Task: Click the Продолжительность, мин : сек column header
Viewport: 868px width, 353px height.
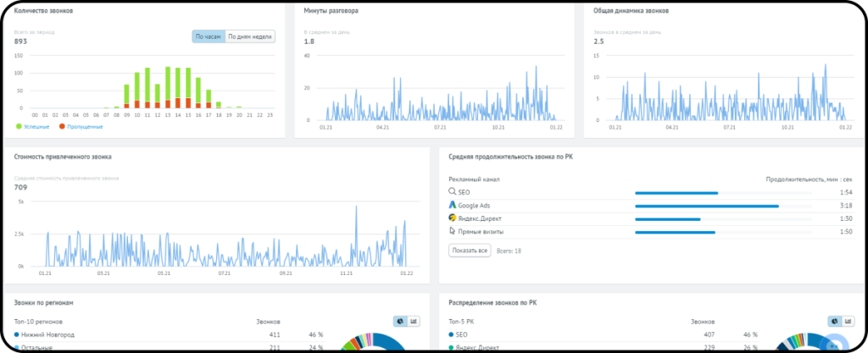Action: pos(809,179)
